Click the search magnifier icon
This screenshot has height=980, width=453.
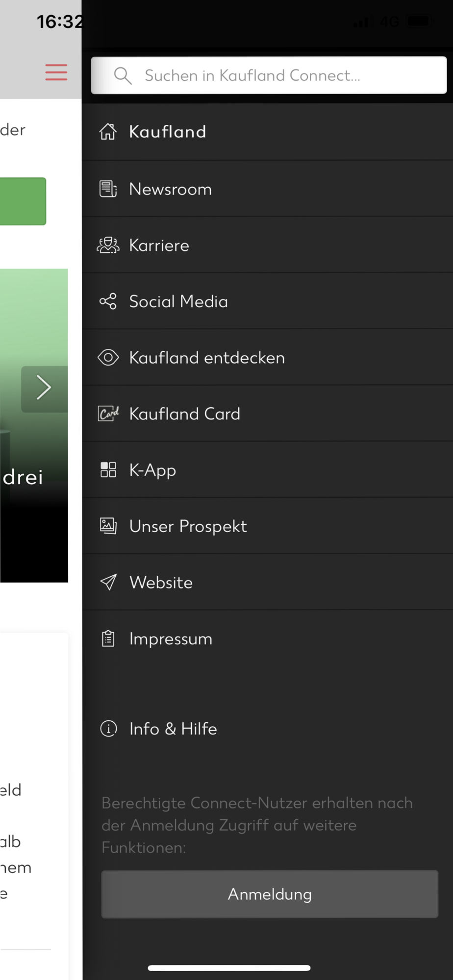[123, 75]
